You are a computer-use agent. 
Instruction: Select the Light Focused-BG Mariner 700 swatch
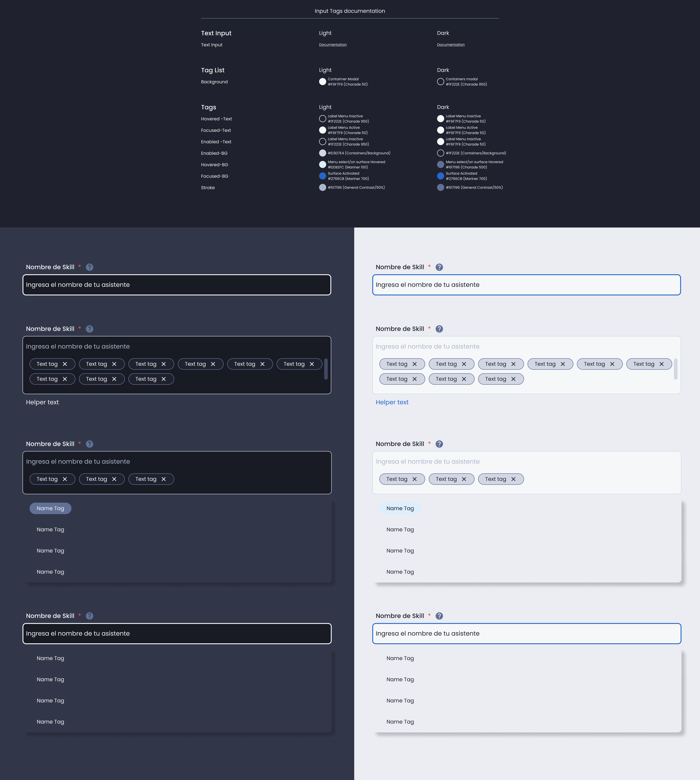point(323,176)
